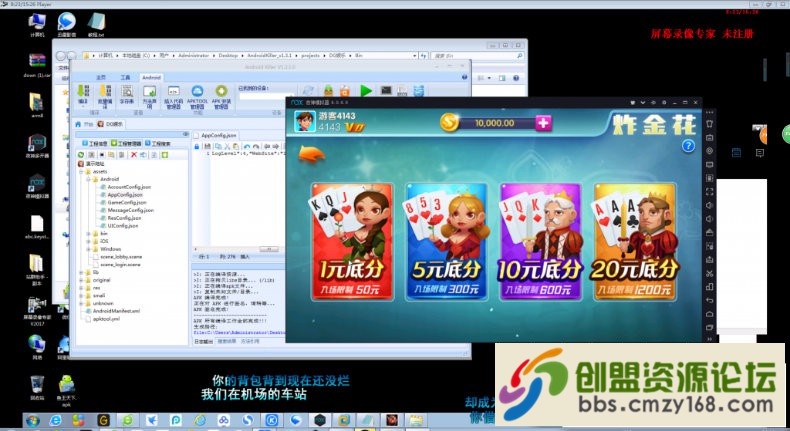This screenshot has width=790, height=431.
Task: Collapse the assets folder in project tree
Action: (82, 171)
